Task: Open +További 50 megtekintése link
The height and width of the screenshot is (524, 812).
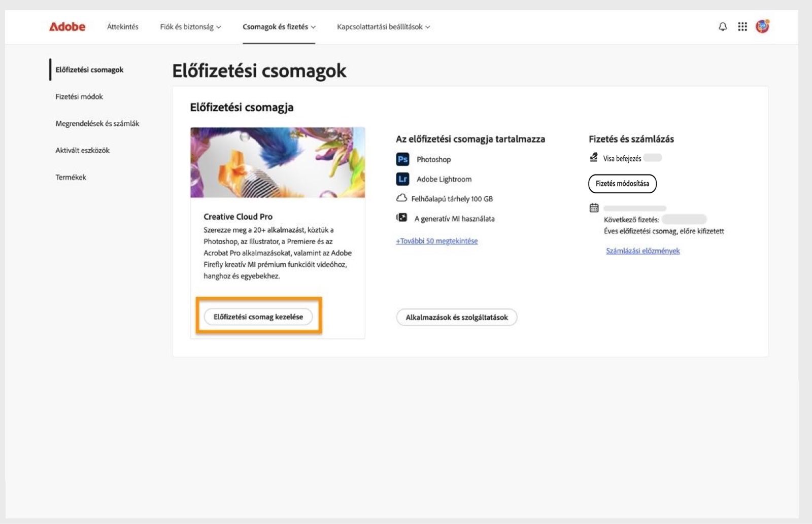Action: click(437, 241)
